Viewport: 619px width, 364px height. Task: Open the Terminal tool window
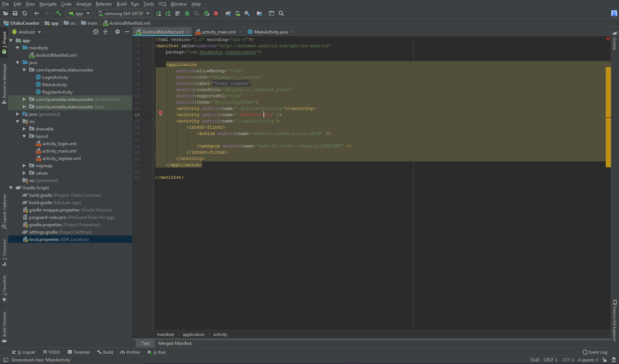click(x=78, y=352)
